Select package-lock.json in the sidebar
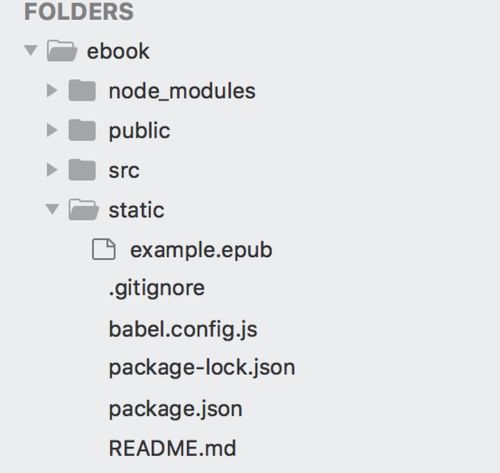Image resolution: width=500 pixels, height=473 pixels. pos(202,368)
